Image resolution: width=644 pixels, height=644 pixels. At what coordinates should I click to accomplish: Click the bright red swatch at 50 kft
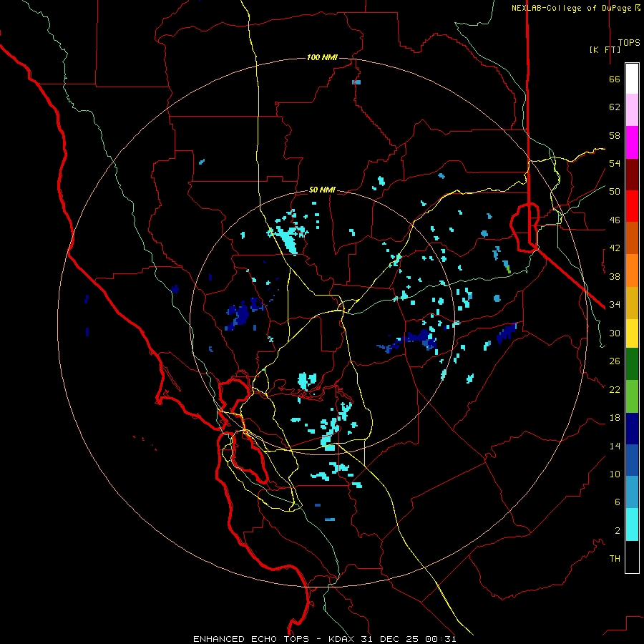(632, 206)
